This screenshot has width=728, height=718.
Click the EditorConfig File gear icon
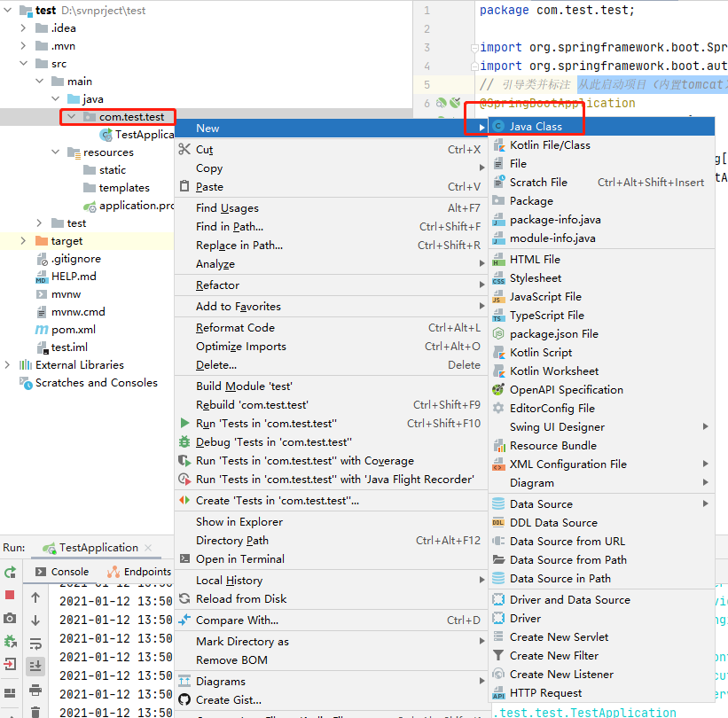coord(498,408)
